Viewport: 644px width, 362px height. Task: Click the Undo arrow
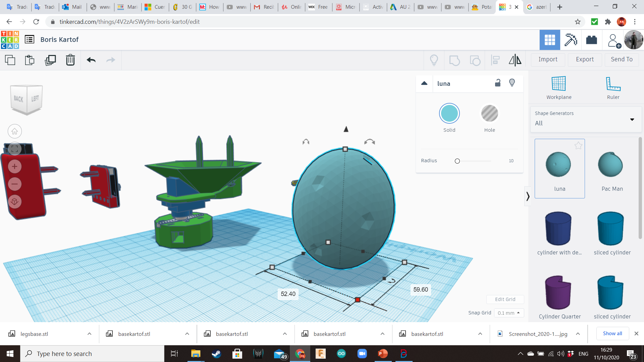tap(91, 60)
